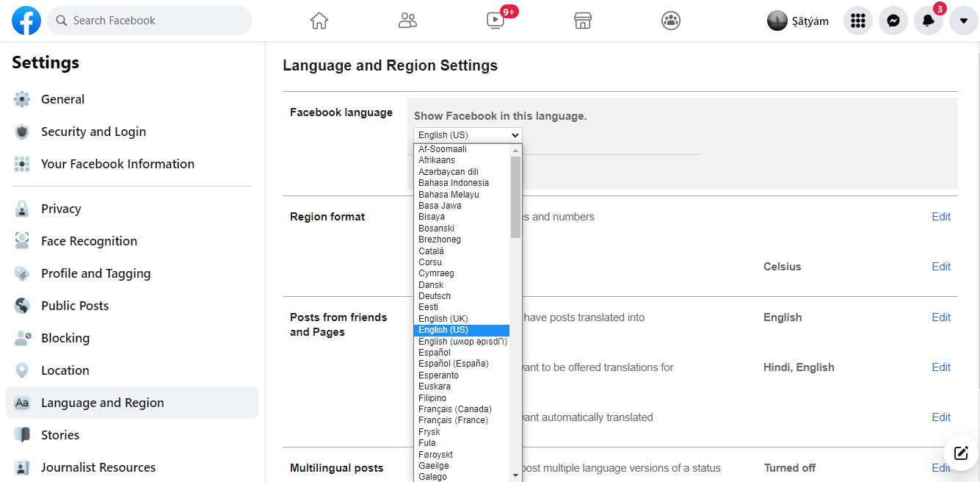Click the Your Facebook Information grid icon

point(22,164)
